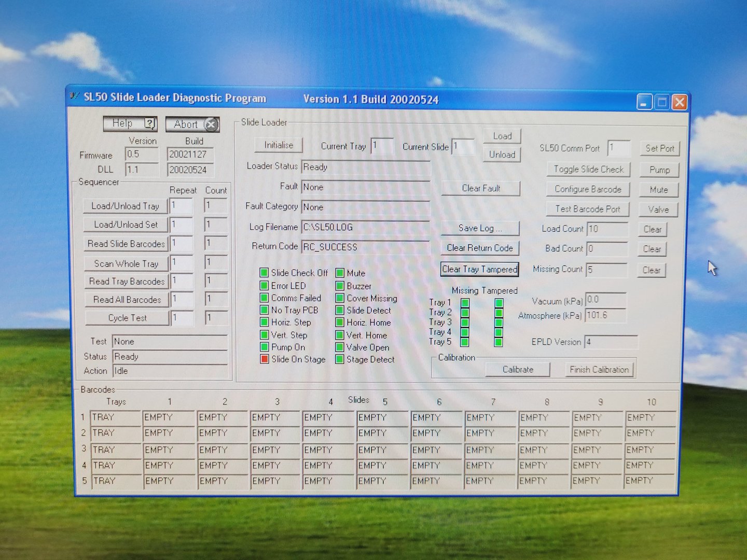Click the Abort icon button
Screen dimensions: 747x560
point(211,124)
